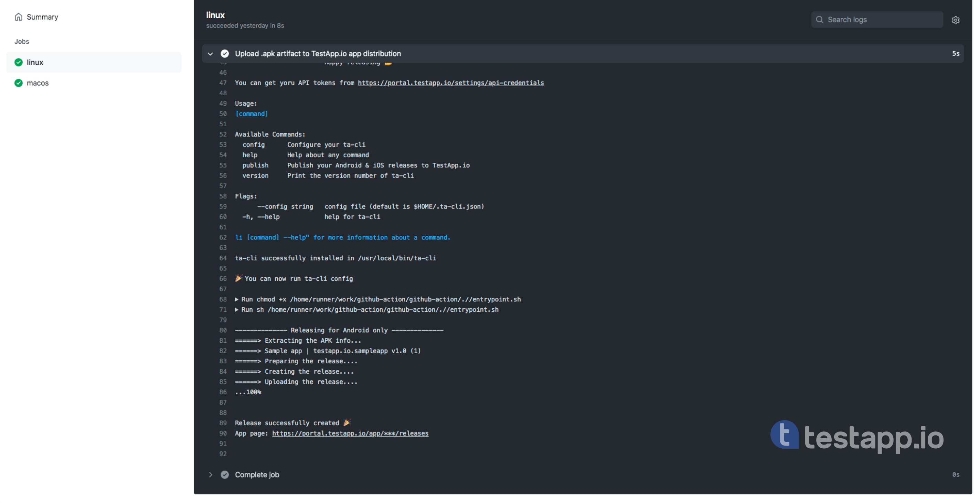Viewport: 980px width, 503px height.
Task: Click the green success checkmark for linux job
Action: click(18, 62)
